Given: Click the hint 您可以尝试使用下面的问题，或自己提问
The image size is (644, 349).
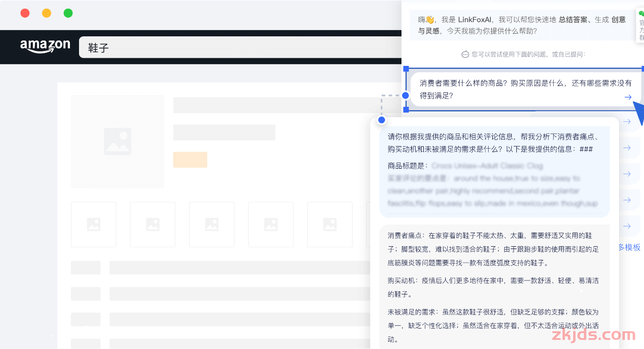Looking at the screenshot, I should (x=529, y=55).
